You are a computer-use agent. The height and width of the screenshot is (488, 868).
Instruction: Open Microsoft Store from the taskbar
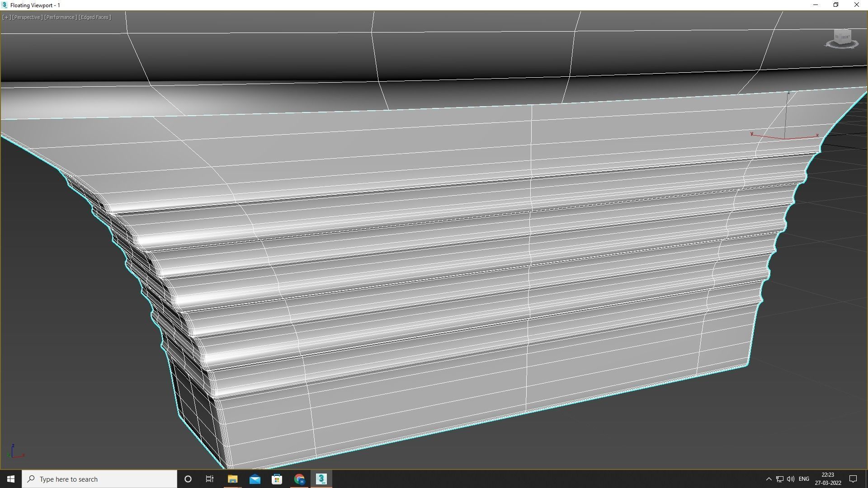pyautogui.click(x=277, y=479)
